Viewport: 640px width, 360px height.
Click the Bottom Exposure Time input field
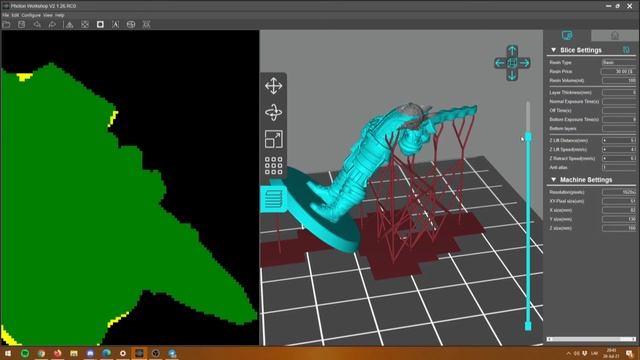[x=619, y=120]
